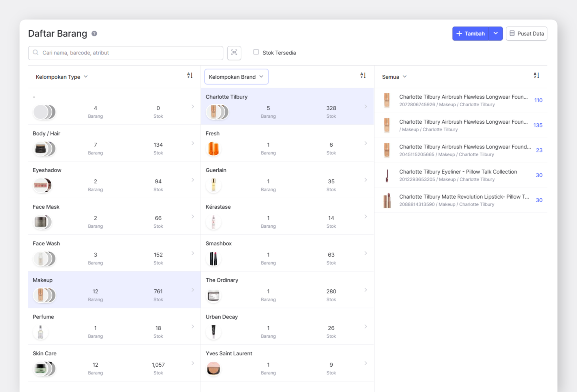This screenshot has width=577, height=392.
Task: Click the Pusat Data button
Action: tap(527, 33)
